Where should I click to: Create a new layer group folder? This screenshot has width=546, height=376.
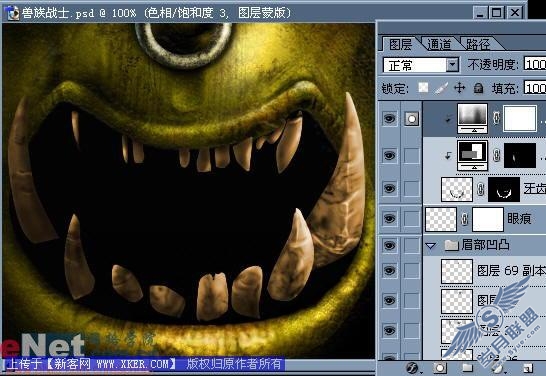click(467, 368)
